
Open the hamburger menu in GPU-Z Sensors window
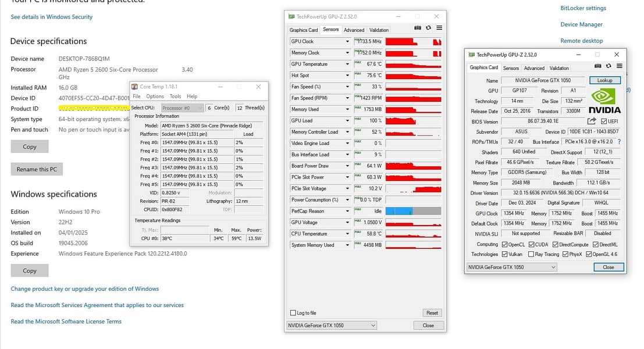point(439,28)
